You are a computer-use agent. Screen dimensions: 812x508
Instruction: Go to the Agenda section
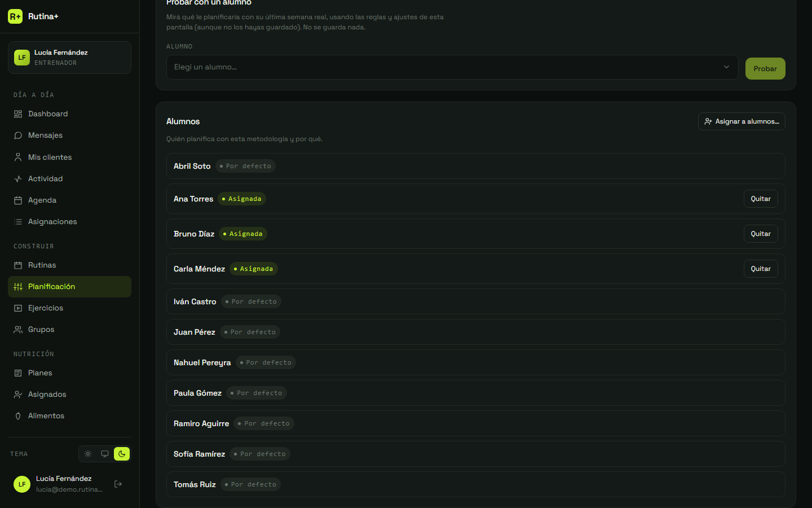click(69, 200)
